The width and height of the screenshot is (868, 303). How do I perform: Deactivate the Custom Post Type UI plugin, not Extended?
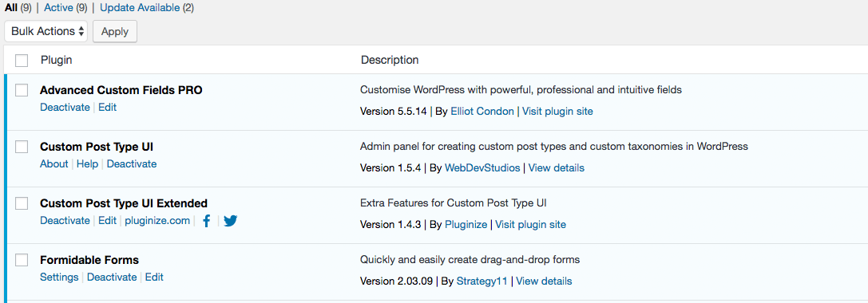pos(132,163)
